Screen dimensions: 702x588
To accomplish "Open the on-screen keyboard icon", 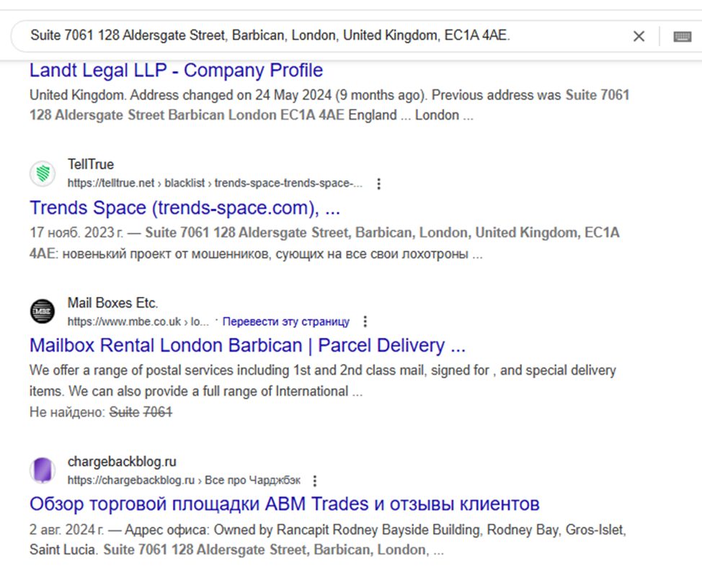I will [683, 37].
